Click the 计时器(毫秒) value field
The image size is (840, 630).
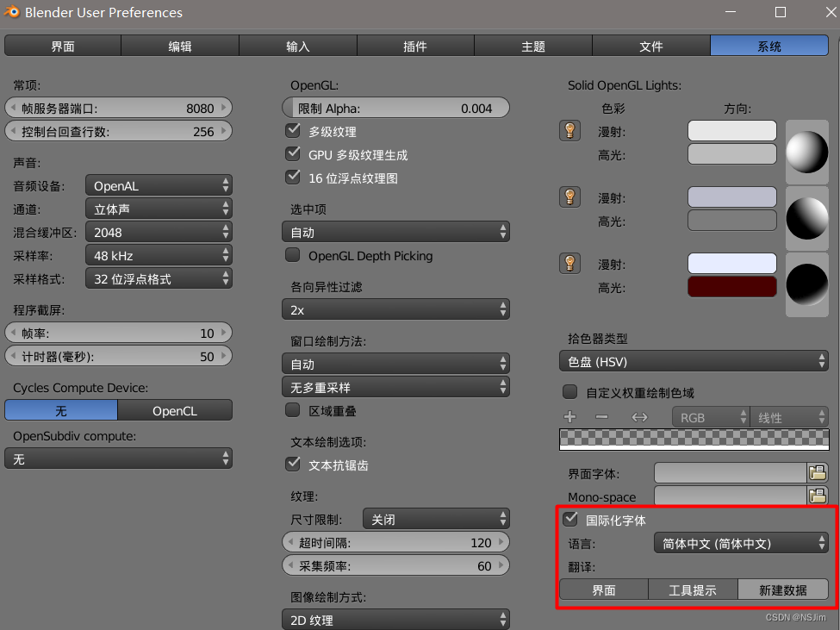click(x=118, y=356)
